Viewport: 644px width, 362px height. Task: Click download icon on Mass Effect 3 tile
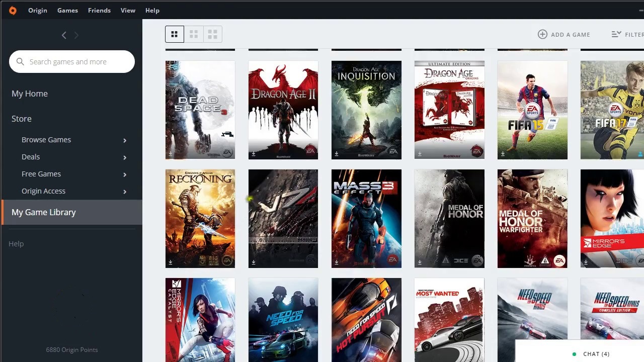(337, 262)
